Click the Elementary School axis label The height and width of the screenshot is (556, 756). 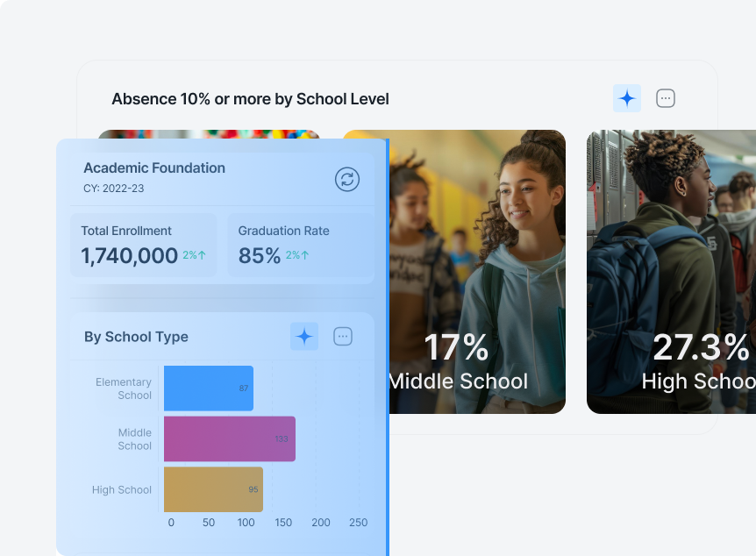[x=124, y=388]
